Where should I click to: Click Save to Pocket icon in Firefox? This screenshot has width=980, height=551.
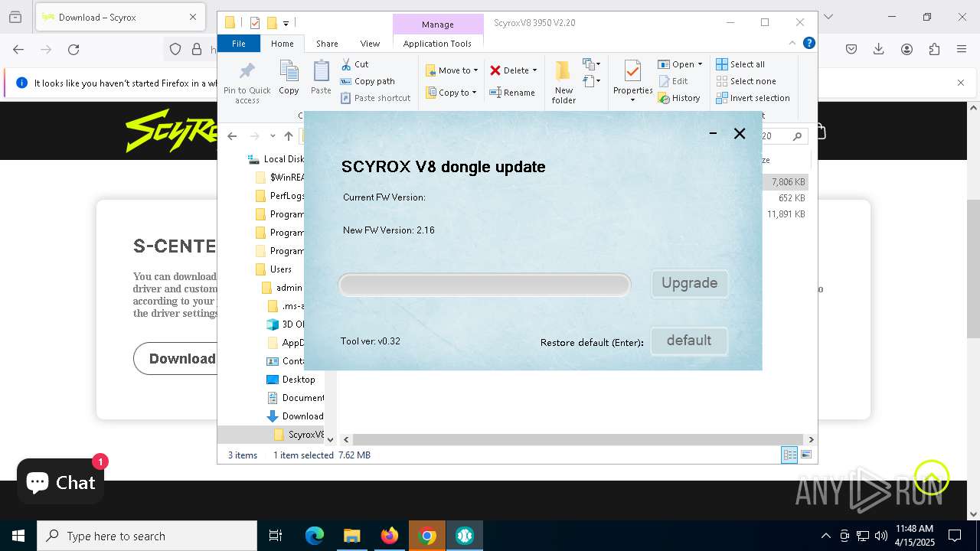(x=851, y=50)
